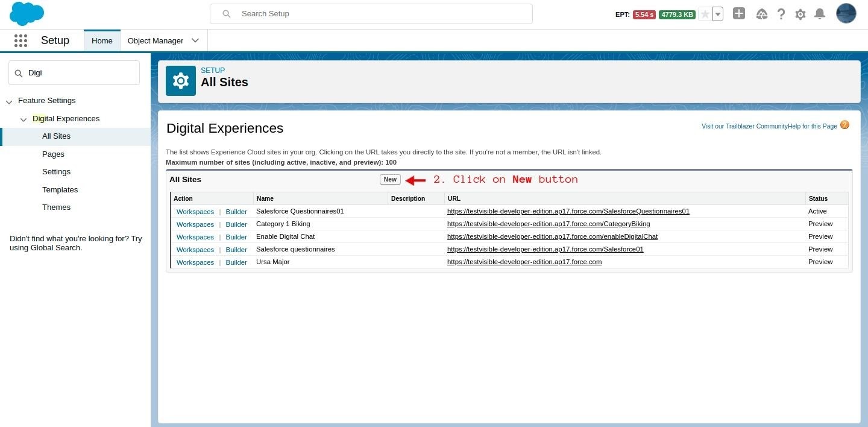The width and height of the screenshot is (868, 427).
Task: Open the help question mark icon
Action: coord(781,14)
